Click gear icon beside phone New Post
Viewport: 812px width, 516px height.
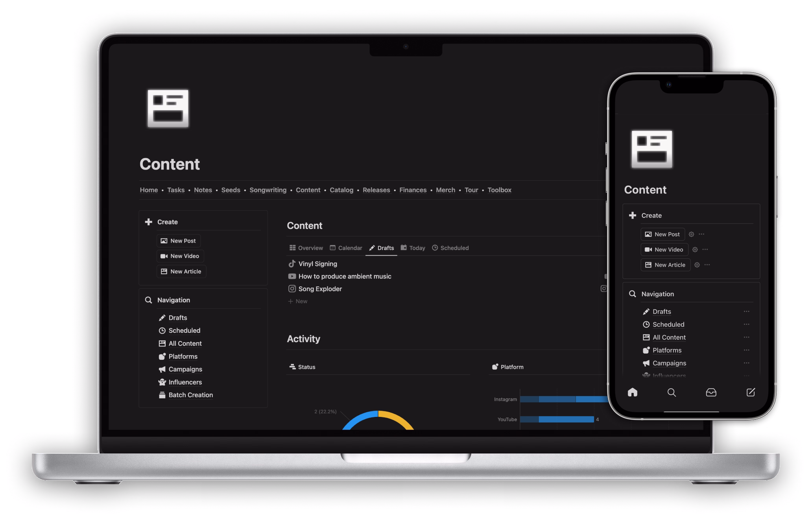tap(691, 234)
